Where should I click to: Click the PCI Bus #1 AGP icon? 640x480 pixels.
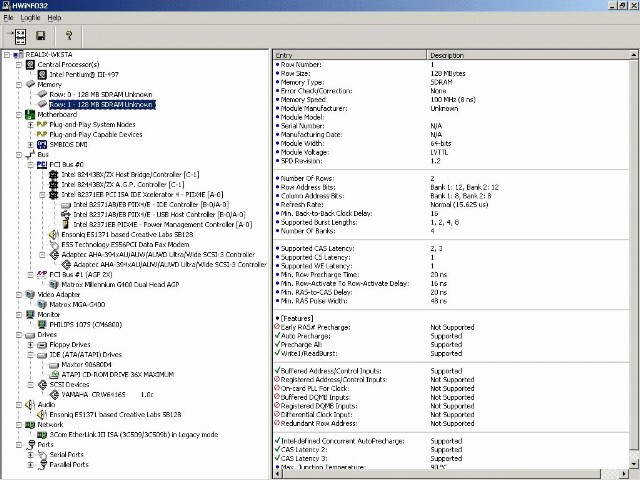tap(42, 274)
